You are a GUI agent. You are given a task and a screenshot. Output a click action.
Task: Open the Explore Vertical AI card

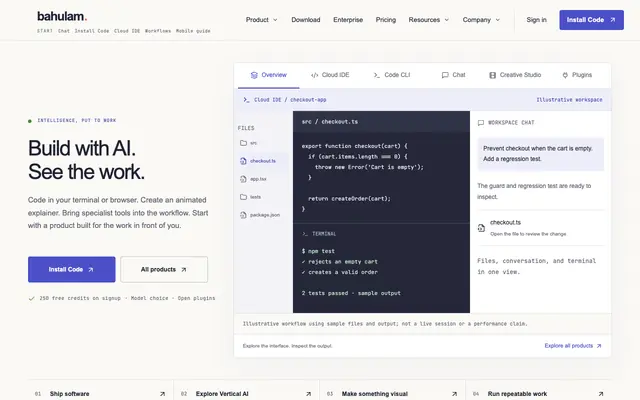click(x=247, y=393)
